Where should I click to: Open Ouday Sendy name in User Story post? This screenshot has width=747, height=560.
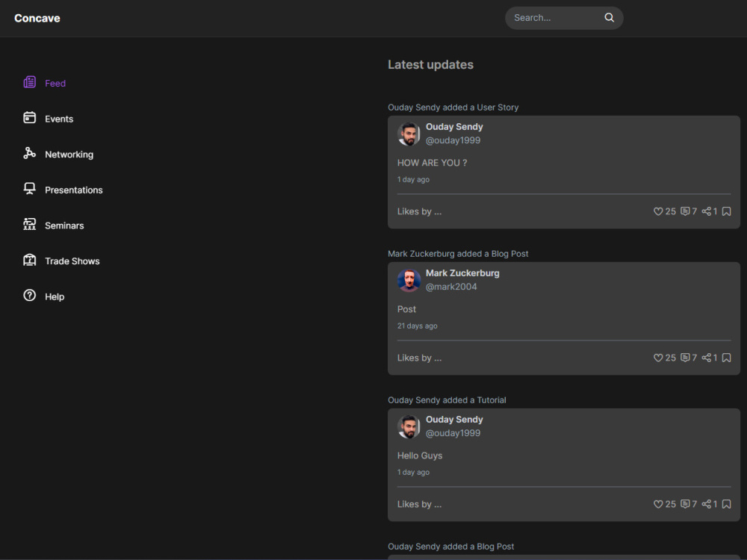pyautogui.click(x=454, y=127)
